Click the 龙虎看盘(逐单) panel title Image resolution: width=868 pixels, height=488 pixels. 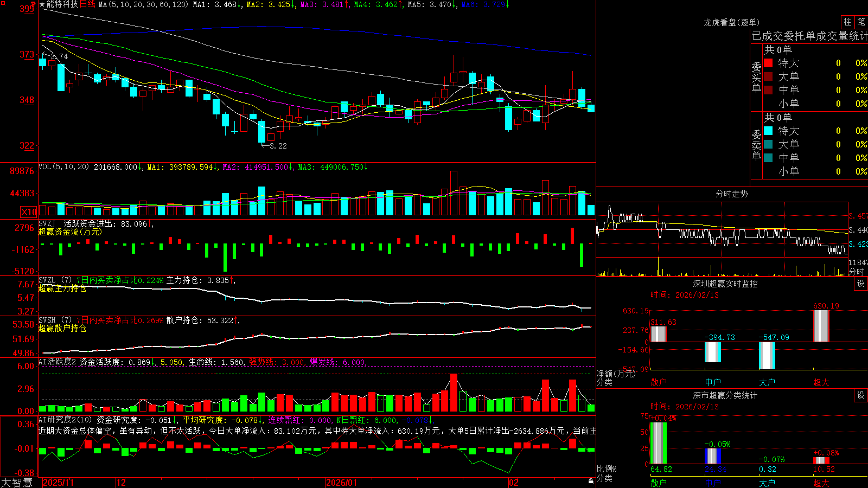click(x=731, y=22)
